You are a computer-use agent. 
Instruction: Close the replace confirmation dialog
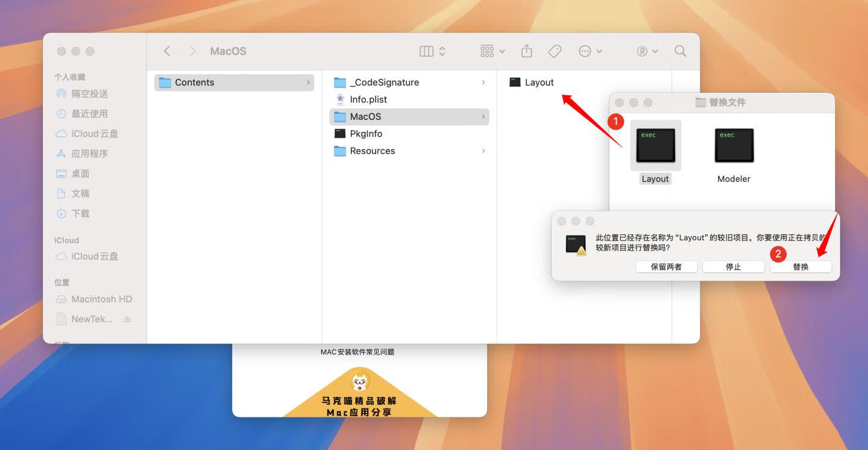561,221
